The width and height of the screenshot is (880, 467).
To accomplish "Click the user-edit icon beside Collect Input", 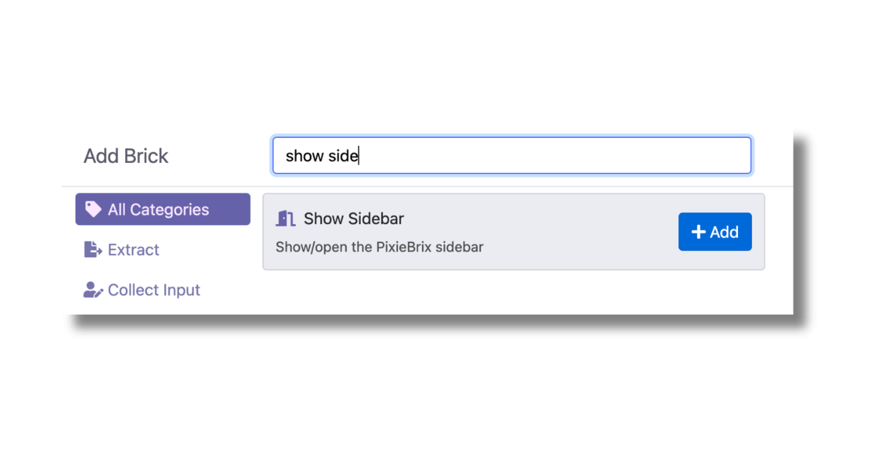I will pyautogui.click(x=93, y=290).
